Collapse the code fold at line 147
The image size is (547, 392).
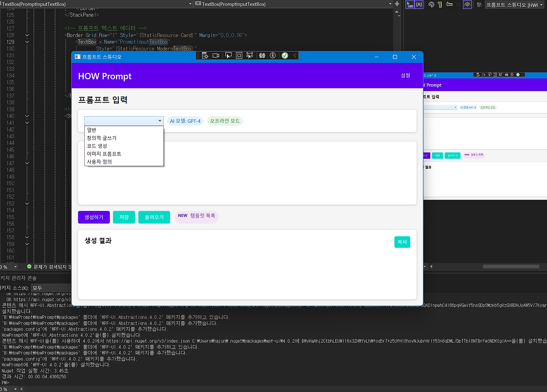click(x=27, y=163)
